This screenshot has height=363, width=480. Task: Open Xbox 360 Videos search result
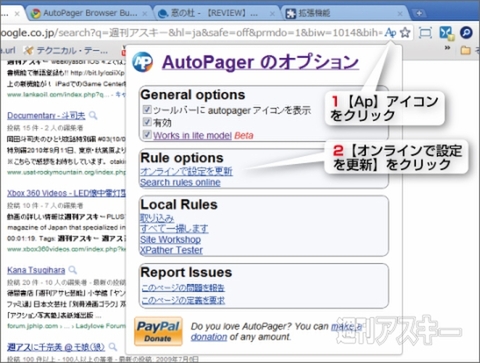[x=66, y=193]
